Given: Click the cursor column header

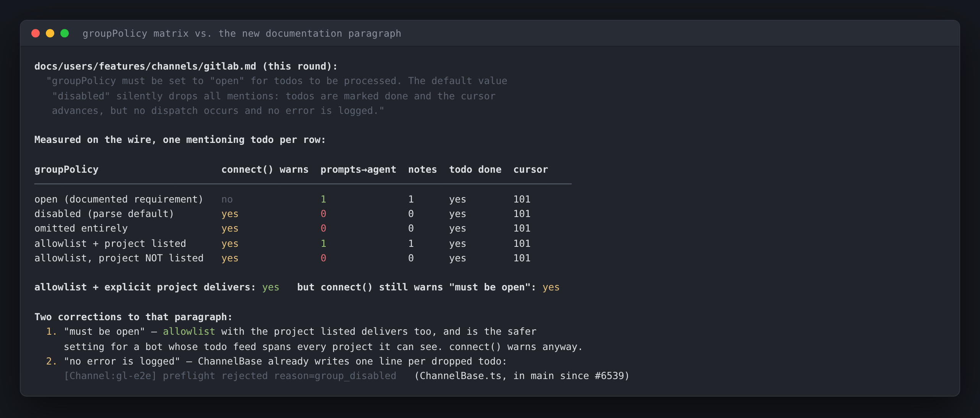Looking at the screenshot, I should 531,170.
